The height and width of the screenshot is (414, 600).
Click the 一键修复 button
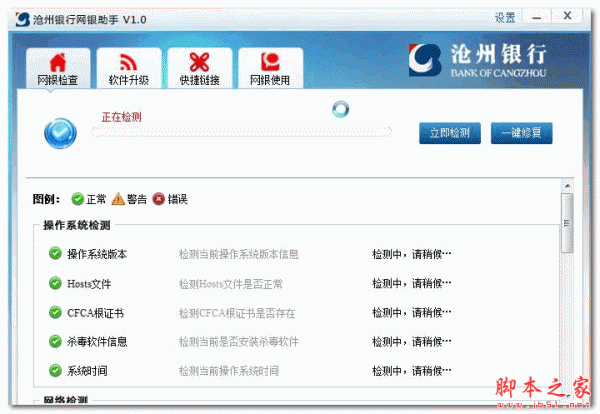tap(522, 133)
